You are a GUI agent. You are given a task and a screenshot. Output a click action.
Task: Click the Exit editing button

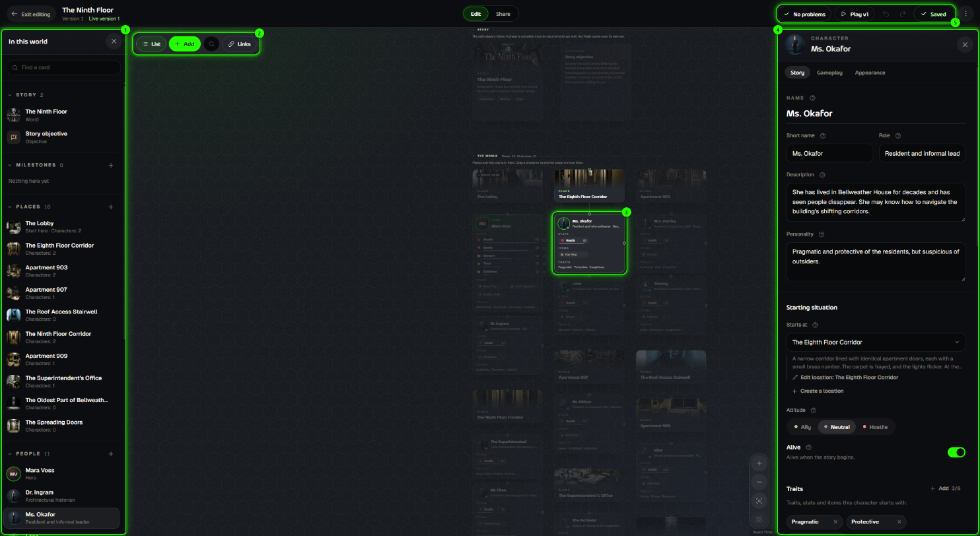coord(30,14)
